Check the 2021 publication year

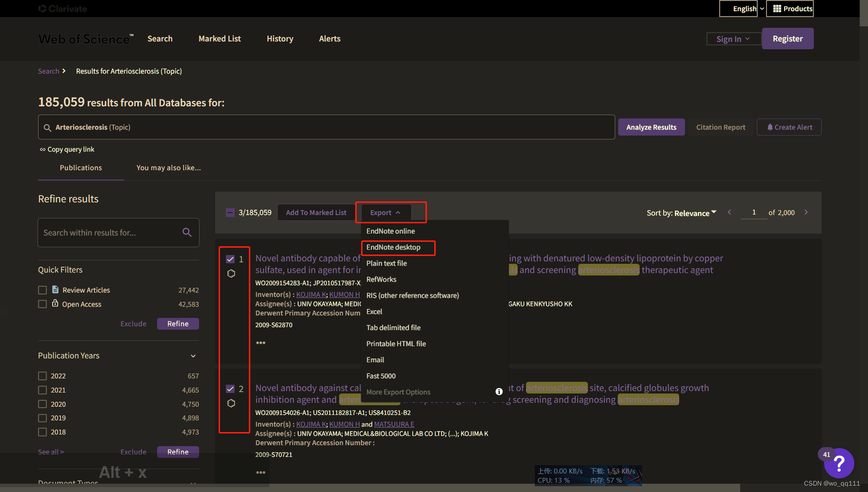(x=42, y=390)
